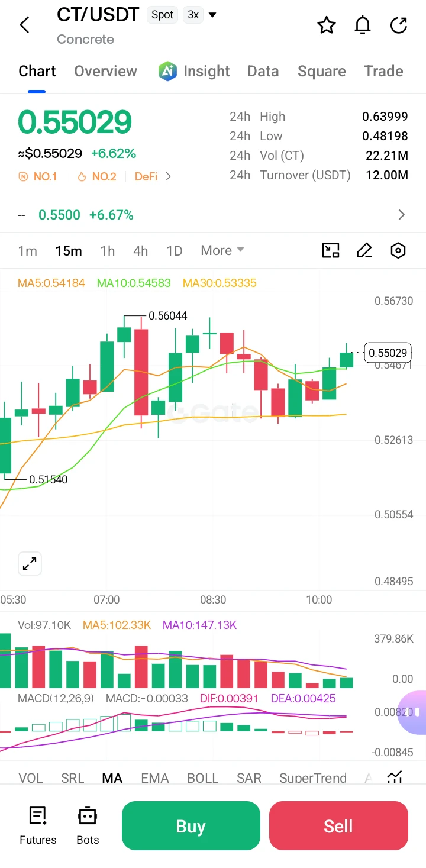
Task: Tap the green Buy button
Action: 191,825
